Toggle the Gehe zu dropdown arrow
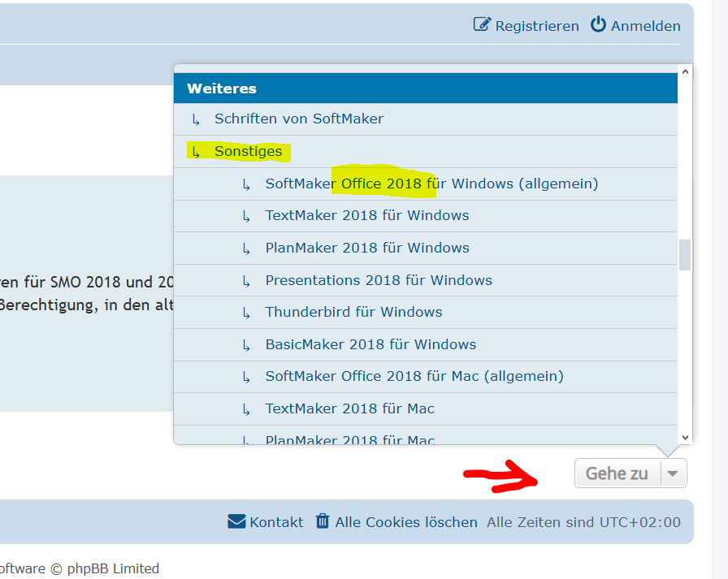 click(674, 473)
